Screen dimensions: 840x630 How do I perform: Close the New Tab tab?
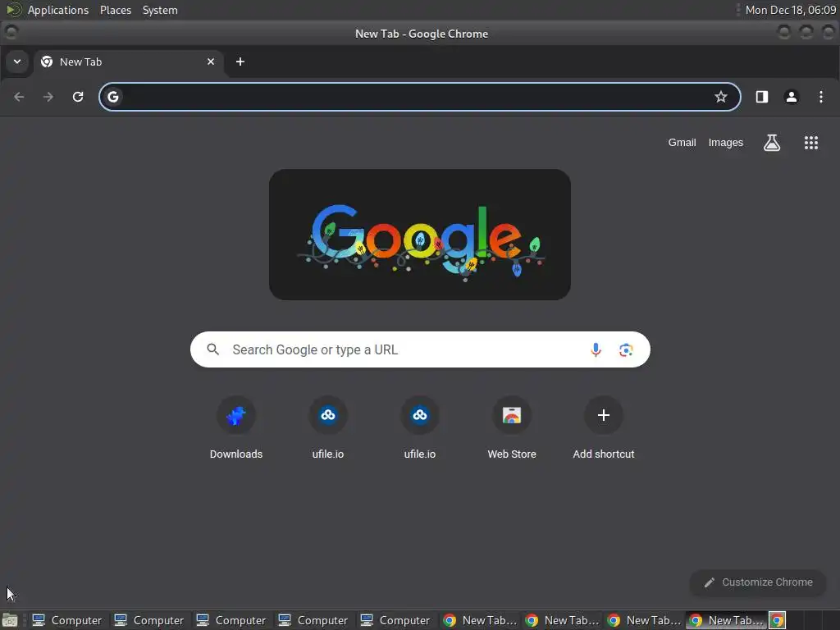click(211, 62)
